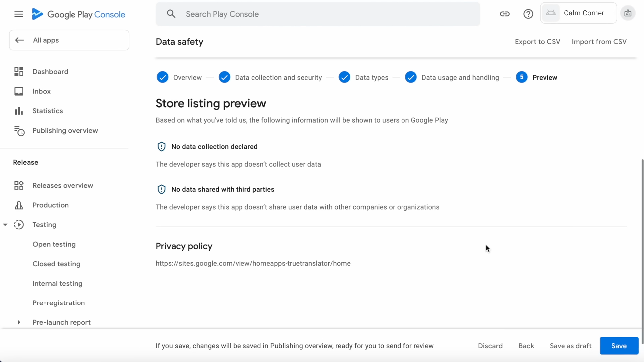Click the copy link icon
The image size is (644, 362).
point(504,14)
